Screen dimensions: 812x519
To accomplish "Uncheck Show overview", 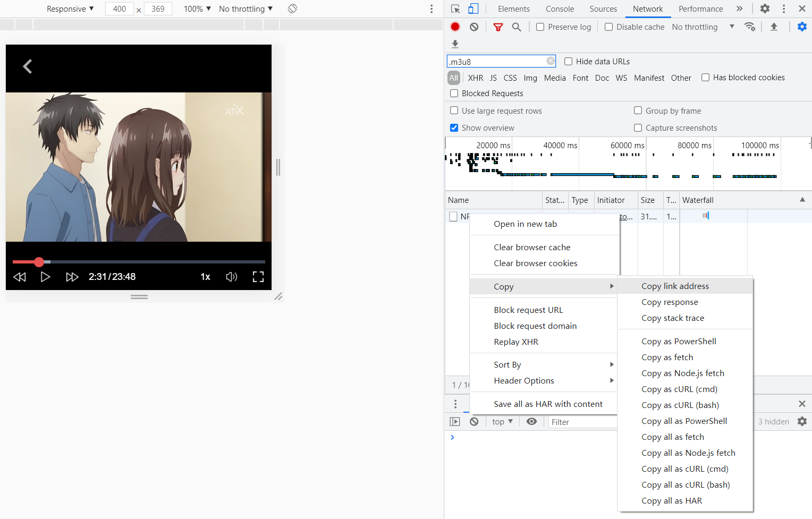I will click(x=454, y=127).
